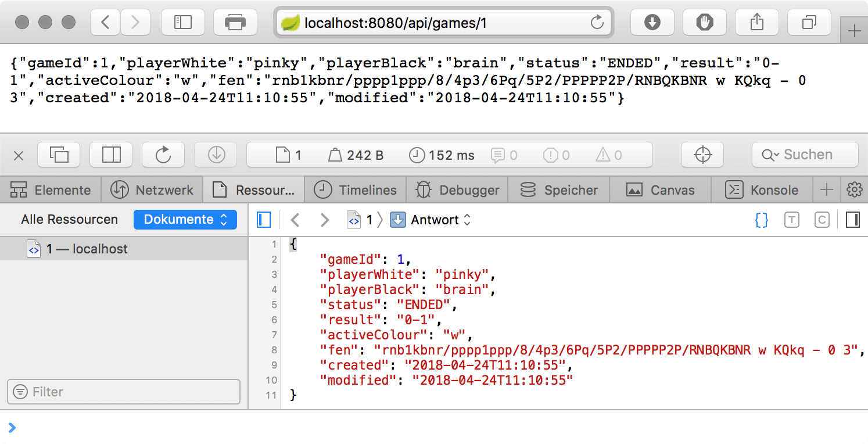This screenshot has height=444, width=868.
Task: Open the Antwort response dropdown
Action: click(431, 220)
